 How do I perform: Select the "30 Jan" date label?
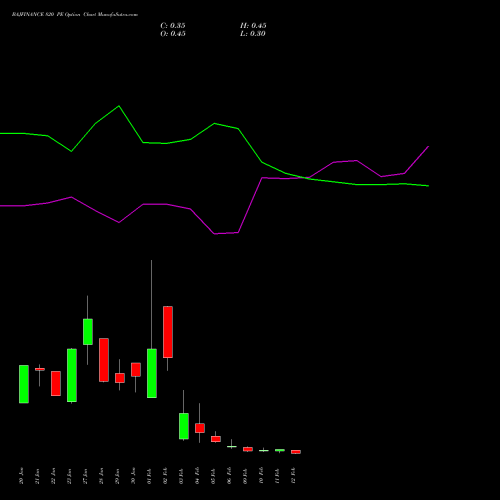pyautogui.click(x=134, y=476)
